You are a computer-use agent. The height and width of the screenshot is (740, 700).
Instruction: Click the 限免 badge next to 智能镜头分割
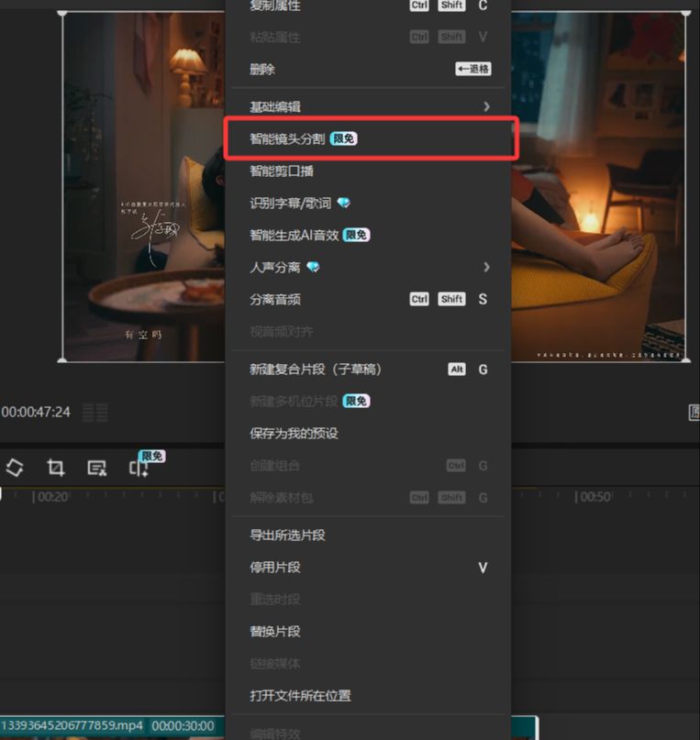(x=344, y=138)
